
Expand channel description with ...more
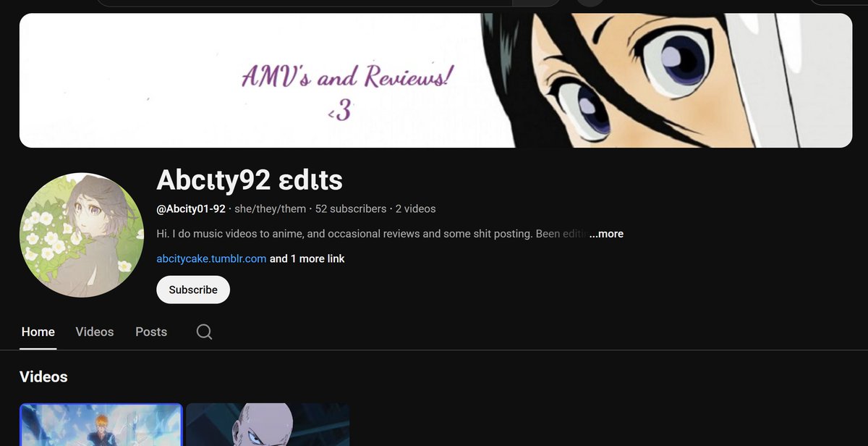[606, 234]
